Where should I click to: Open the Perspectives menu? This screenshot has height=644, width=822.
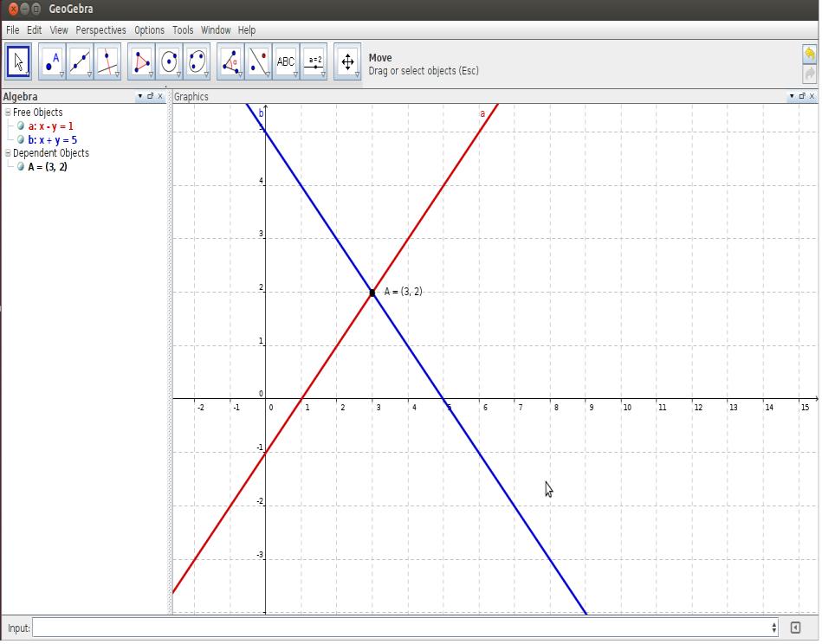tap(100, 30)
